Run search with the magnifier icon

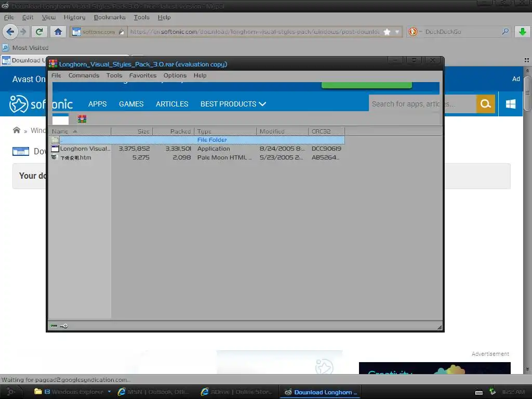tap(505, 32)
